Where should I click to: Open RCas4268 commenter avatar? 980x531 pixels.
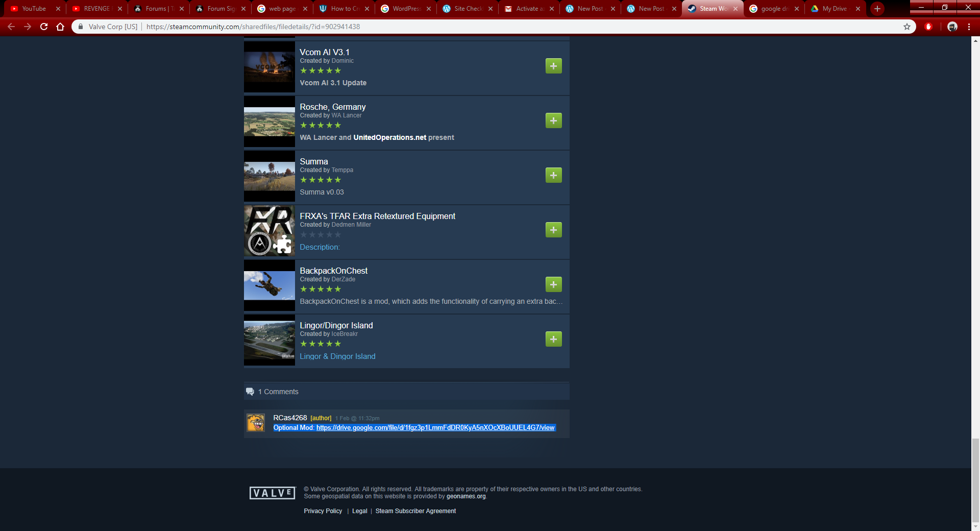pos(256,423)
